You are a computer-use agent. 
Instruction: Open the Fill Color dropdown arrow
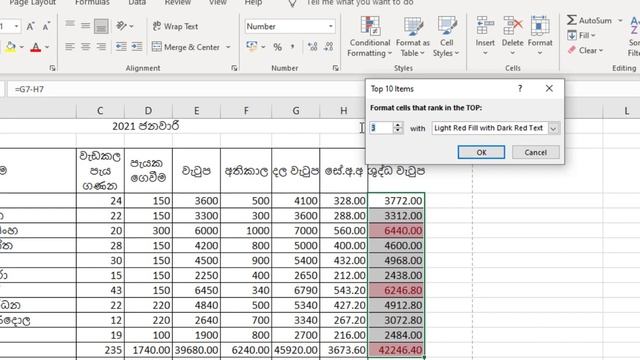click(21, 47)
